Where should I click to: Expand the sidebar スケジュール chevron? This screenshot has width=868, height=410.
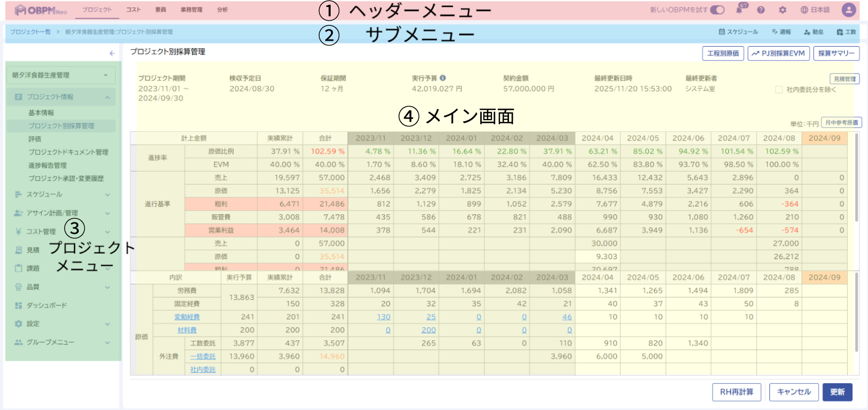108,195
